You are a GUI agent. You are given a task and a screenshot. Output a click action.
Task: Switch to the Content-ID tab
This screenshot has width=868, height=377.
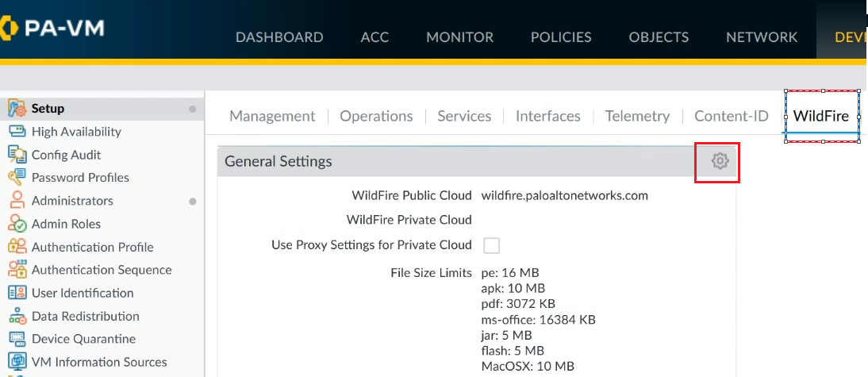(x=732, y=116)
